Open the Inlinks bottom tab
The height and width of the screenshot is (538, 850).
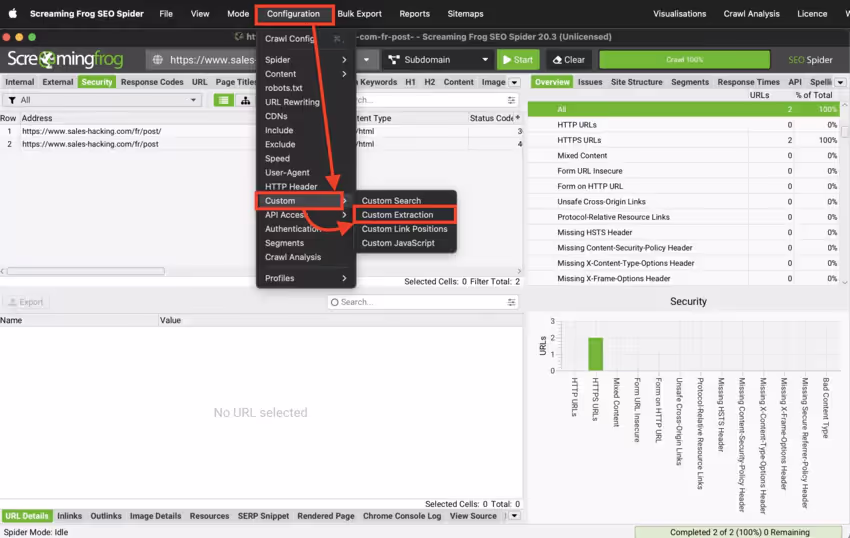(69, 516)
